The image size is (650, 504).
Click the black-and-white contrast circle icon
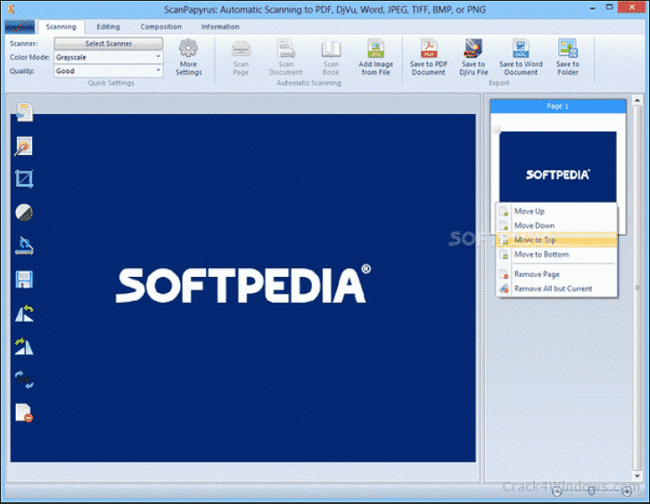pyautogui.click(x=24, y=213)
